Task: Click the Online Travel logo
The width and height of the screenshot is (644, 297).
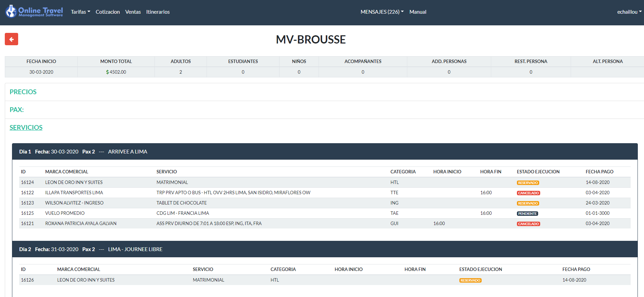Action: coord(34,12)
